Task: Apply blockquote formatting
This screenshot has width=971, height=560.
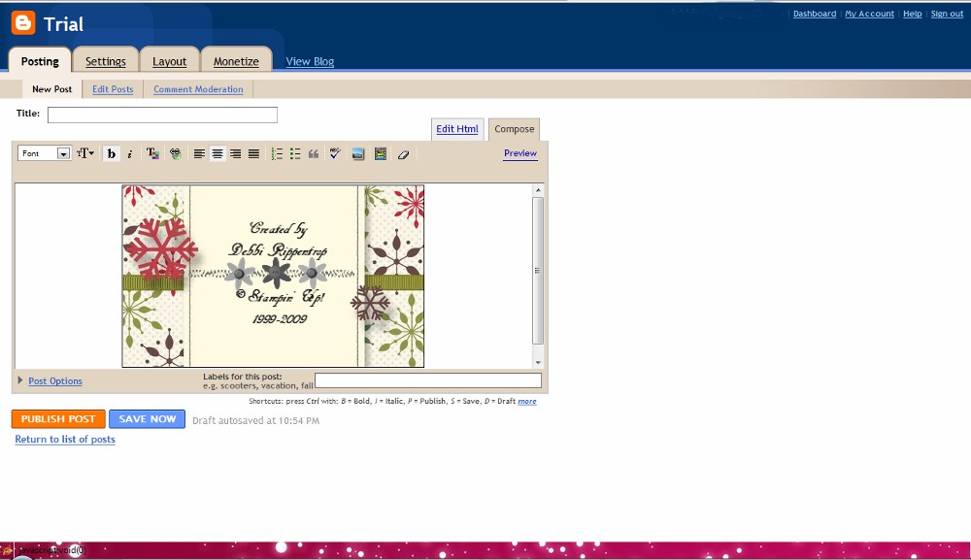Action: tap(314, 154)
